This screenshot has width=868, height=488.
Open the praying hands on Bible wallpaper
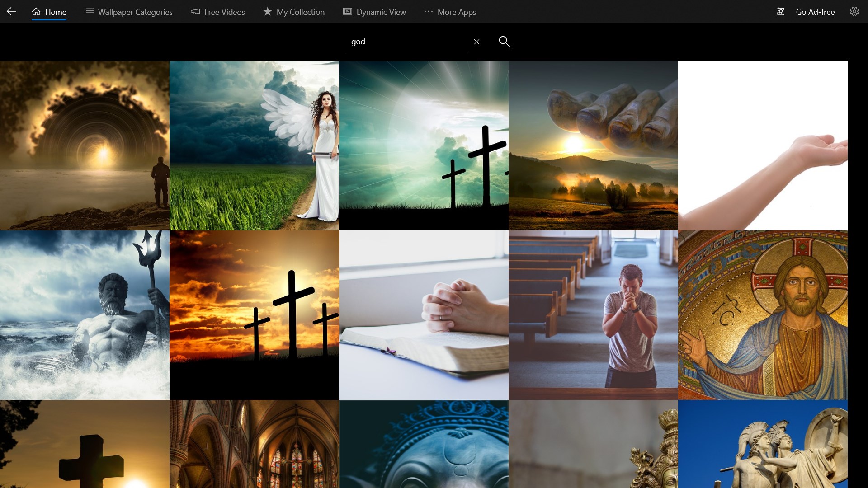[x=424, y=315]
